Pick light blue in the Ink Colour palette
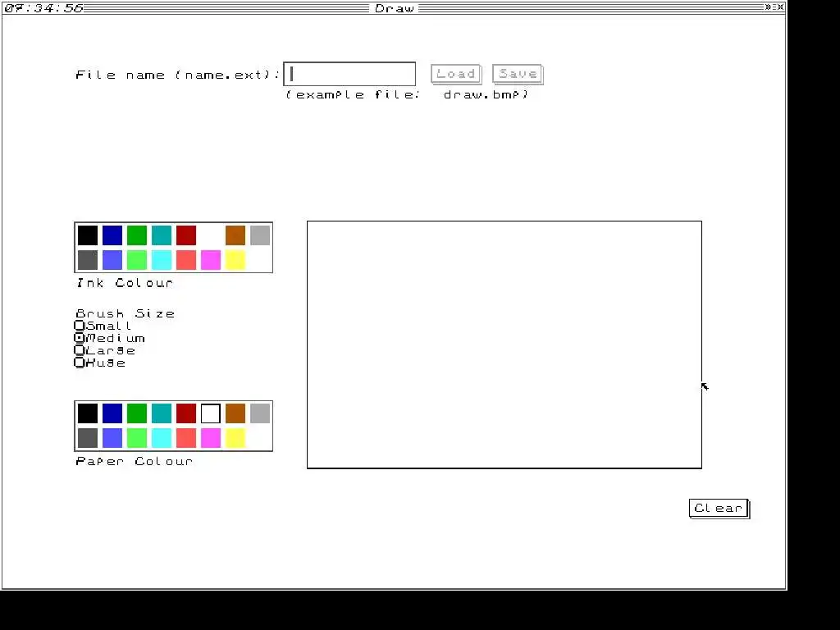840x630 pixels. (x=112, y=260)
